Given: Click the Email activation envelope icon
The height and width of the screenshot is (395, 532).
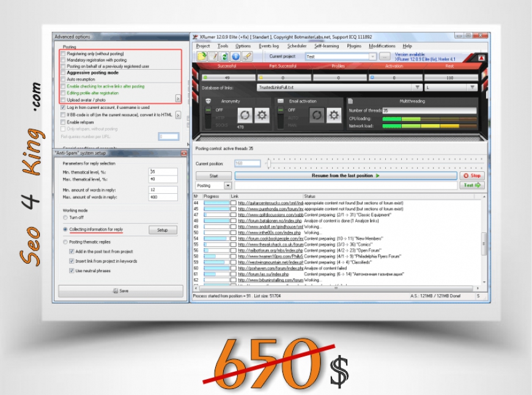Looking at the screenshot, I should pyautogui.click(x=281, y=101).
